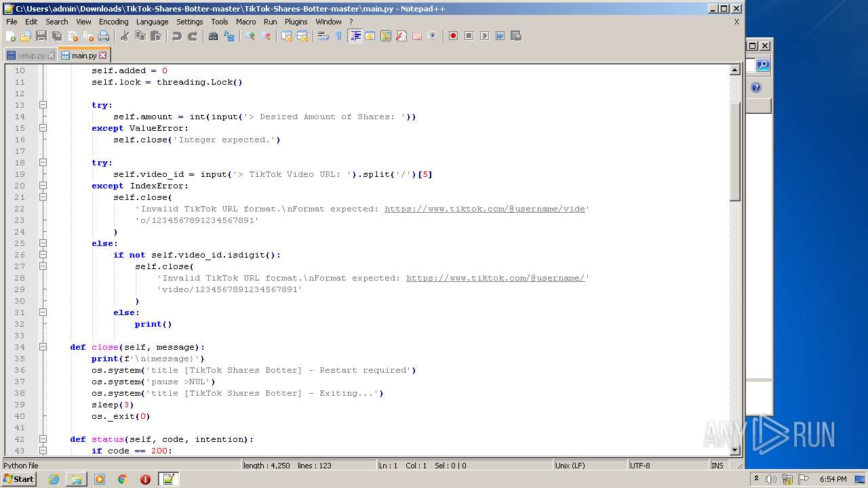Toggle file monitoring eye icon
The width and height of the screenshot is (868, 488).
pos(433,36)
